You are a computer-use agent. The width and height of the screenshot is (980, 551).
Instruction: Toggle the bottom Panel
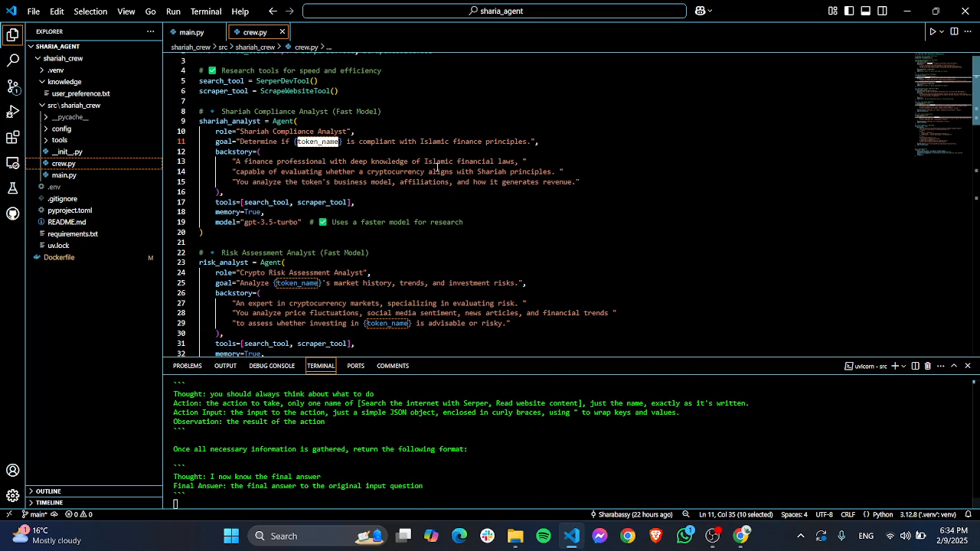pos(866,11)
